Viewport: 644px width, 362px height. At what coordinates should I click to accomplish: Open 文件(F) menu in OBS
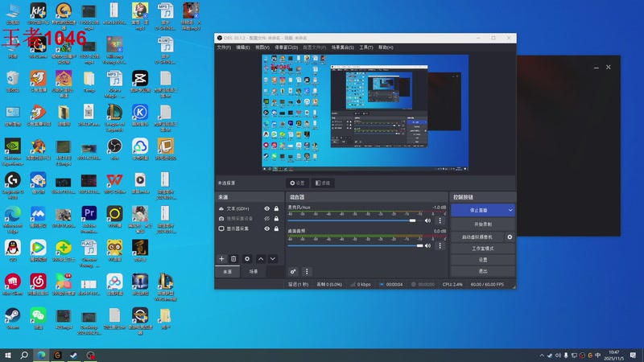(x=224, y=47)
